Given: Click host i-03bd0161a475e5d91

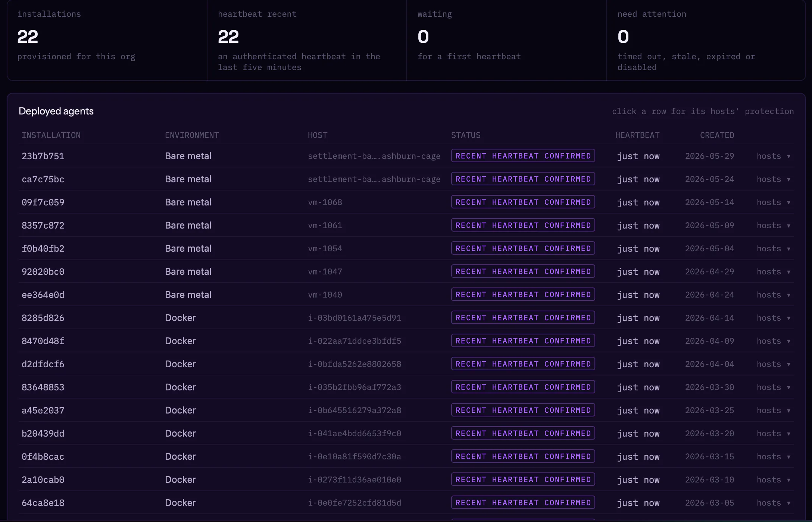Looking at the screenshot, I should (x=355, y=318).
